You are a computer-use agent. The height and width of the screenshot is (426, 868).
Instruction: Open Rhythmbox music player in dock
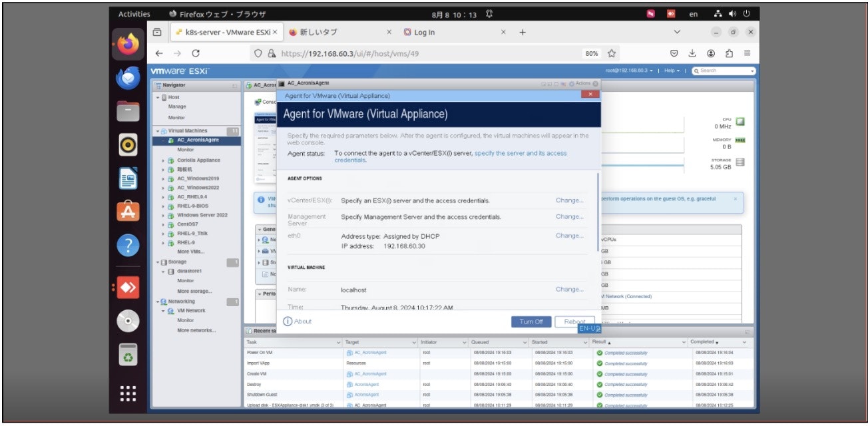tap(128, 144)
